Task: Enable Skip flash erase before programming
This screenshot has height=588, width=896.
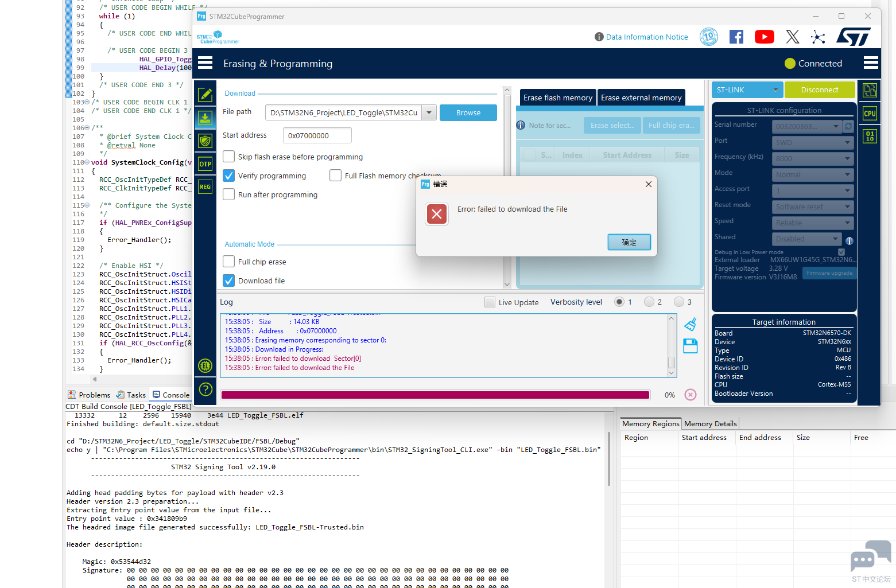Action: coord(229,157)
